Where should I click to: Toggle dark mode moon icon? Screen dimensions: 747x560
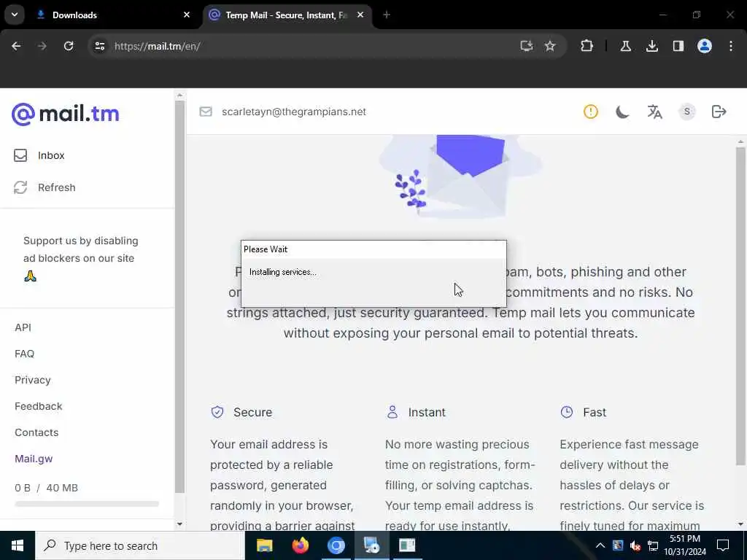(622, 112)
